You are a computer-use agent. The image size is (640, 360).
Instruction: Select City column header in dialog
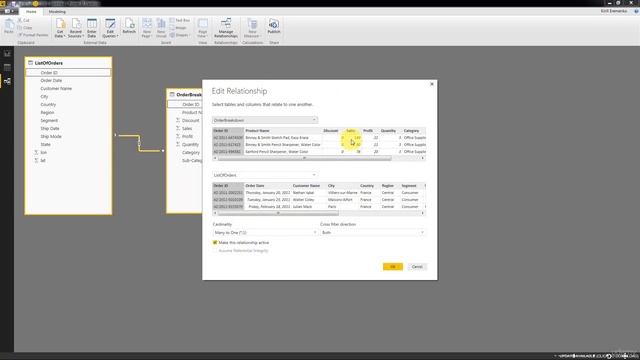pyautogui.click(x=331, y=186)
